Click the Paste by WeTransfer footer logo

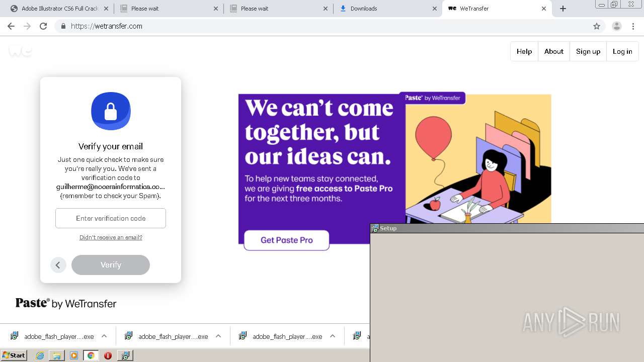tap(66, 303)
